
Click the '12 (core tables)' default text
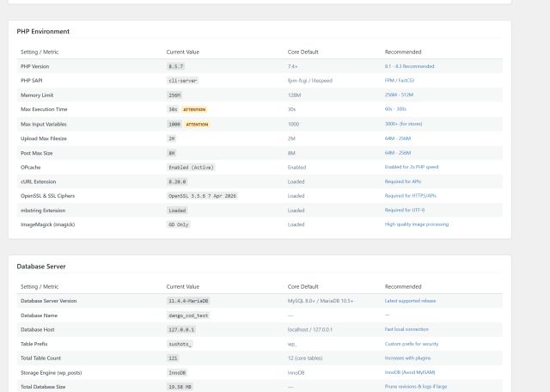[305, 358]
